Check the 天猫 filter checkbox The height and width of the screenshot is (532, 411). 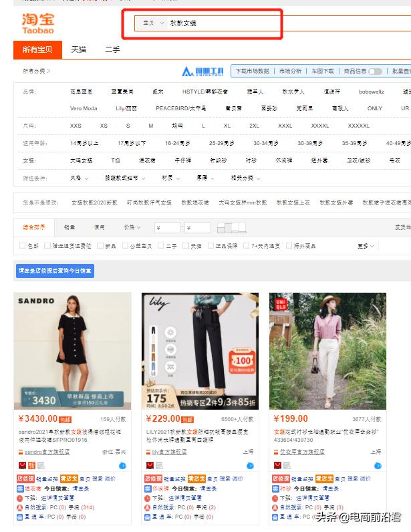(186, 246)
